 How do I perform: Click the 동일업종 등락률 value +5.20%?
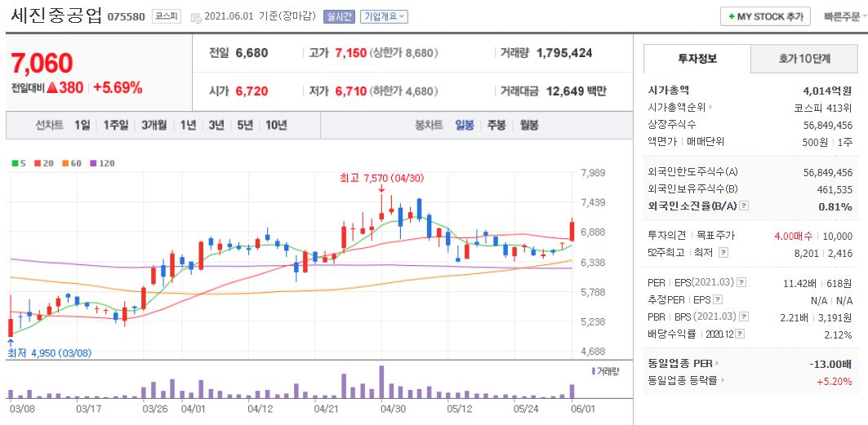coord(835,380)
